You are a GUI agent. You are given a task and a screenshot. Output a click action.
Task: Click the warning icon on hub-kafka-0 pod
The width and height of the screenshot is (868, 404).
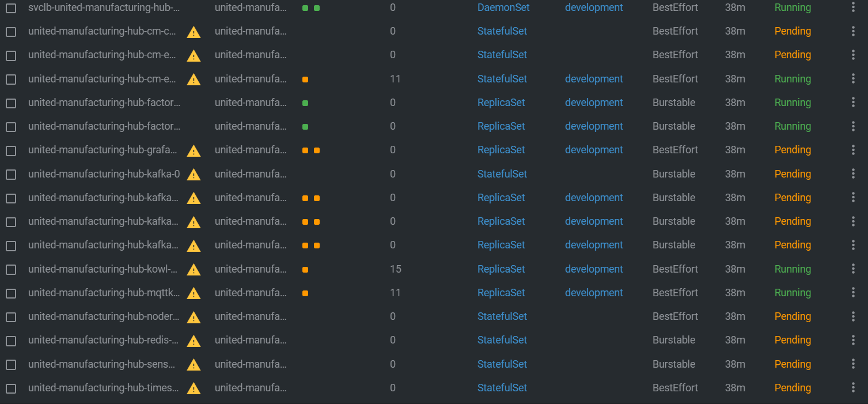tap(194, 175)
